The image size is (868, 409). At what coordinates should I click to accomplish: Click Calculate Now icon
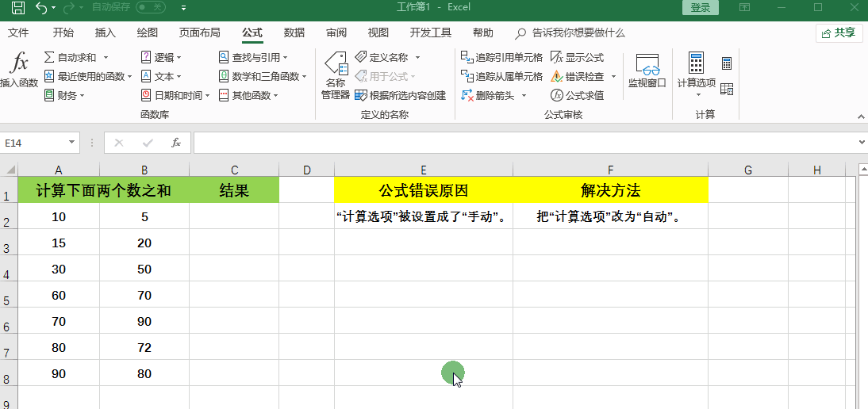tap(727, 63)
